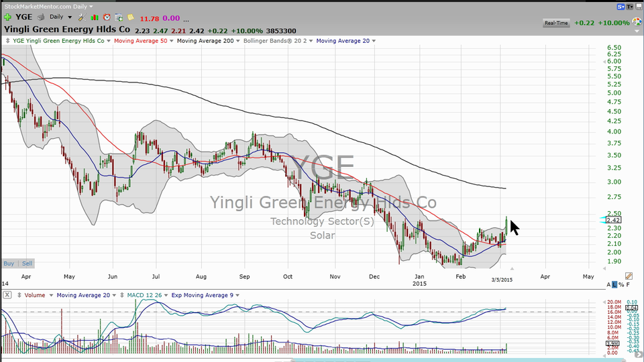
Task: Click drag handle before YGE legend
Action: coord(8,41)
